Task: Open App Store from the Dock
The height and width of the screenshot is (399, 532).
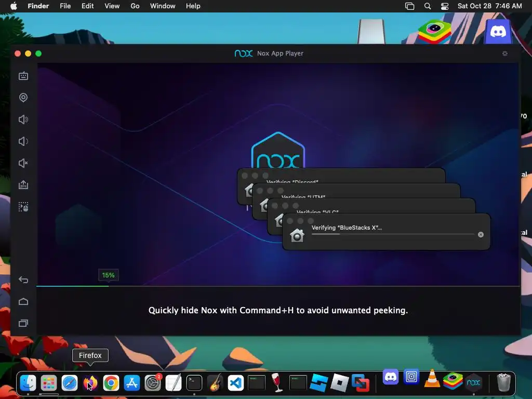Action: pos(131,383)
